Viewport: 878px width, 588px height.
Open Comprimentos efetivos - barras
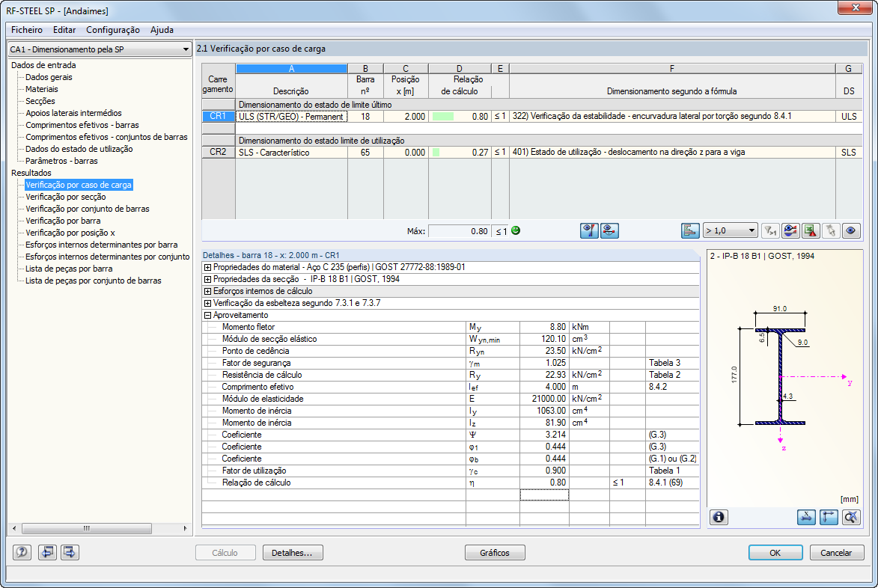click(82, 126)
